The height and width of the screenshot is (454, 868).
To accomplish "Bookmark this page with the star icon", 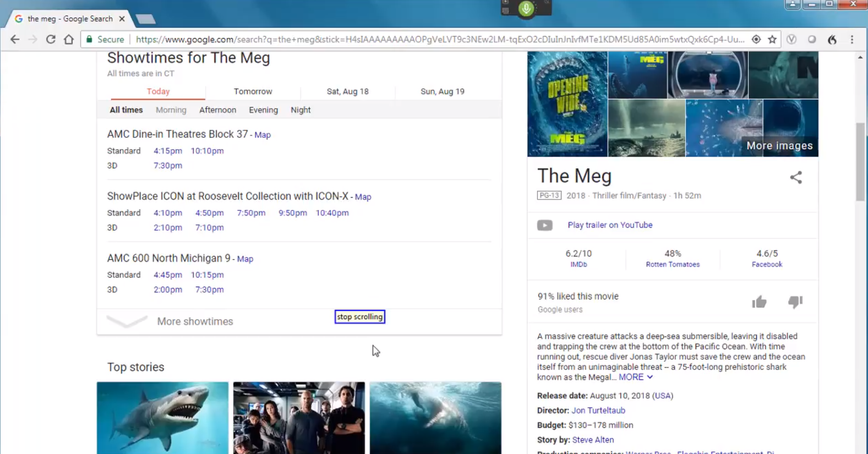I will pos(772,40).
